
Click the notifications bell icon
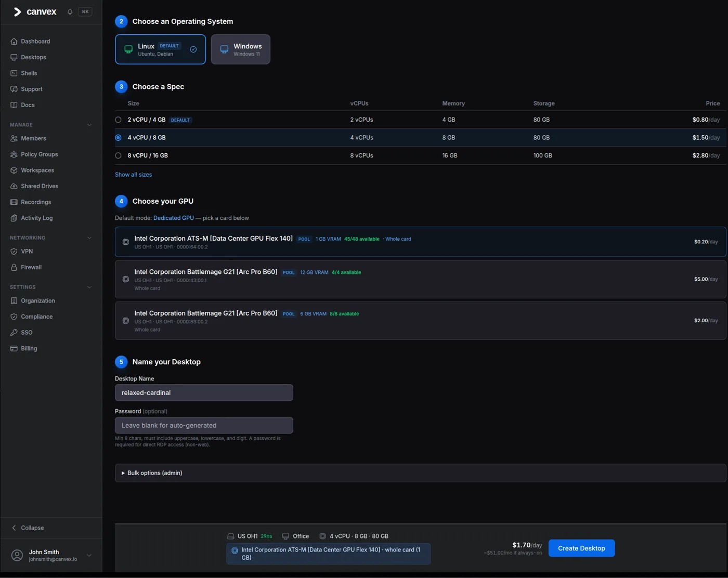pyautogui.click(x=70, y=12)
